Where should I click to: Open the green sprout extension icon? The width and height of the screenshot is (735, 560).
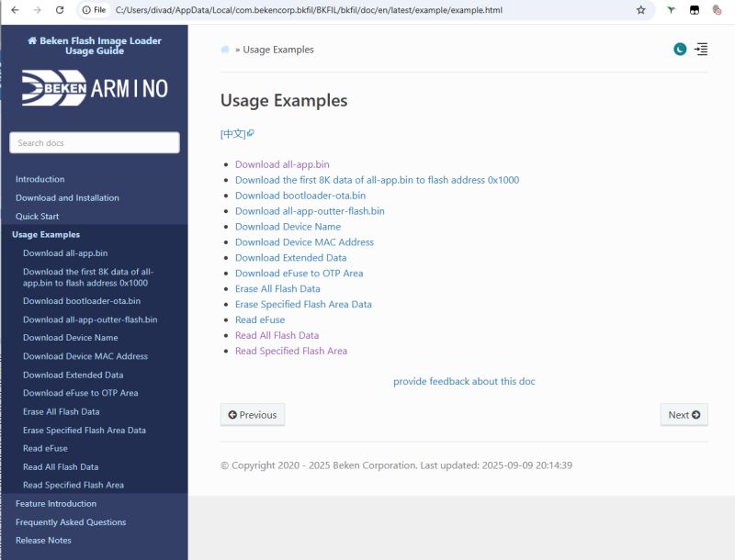[672, 10]
